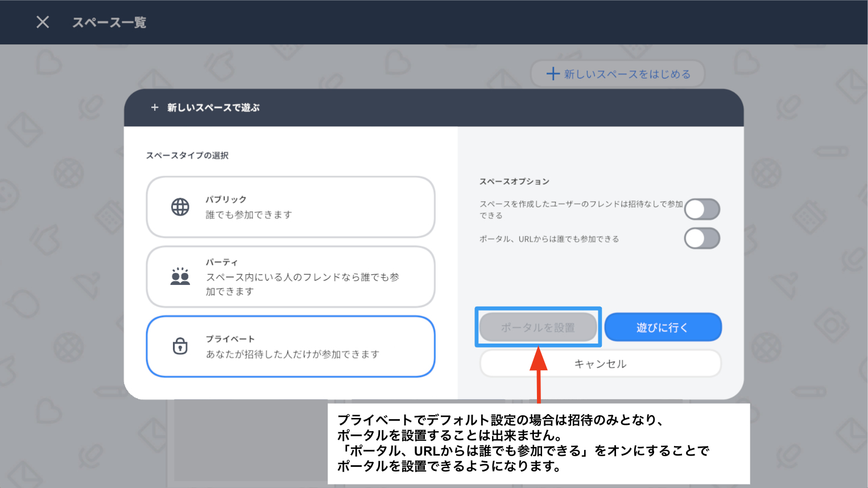868x488 pixels.
Task: Click the 新しいスペースをはじめる button text
Action: pos(627,75)
